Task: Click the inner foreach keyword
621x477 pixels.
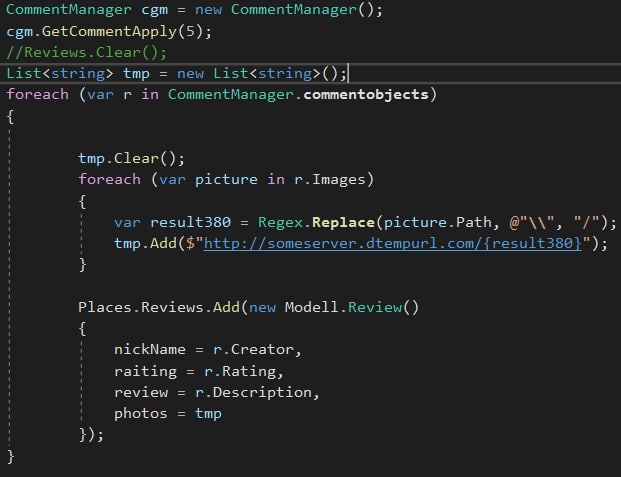Action: (x=109, y=179)
